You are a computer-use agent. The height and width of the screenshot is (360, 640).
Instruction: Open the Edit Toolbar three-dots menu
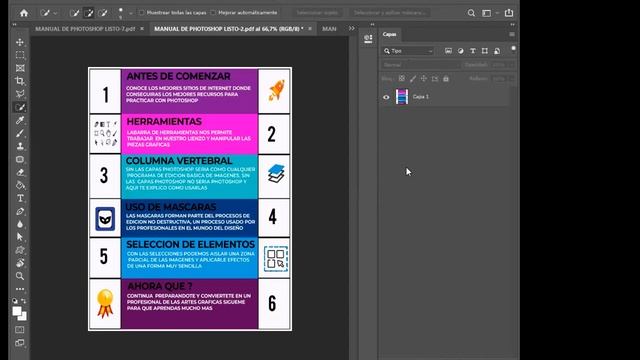coord(20,289)
